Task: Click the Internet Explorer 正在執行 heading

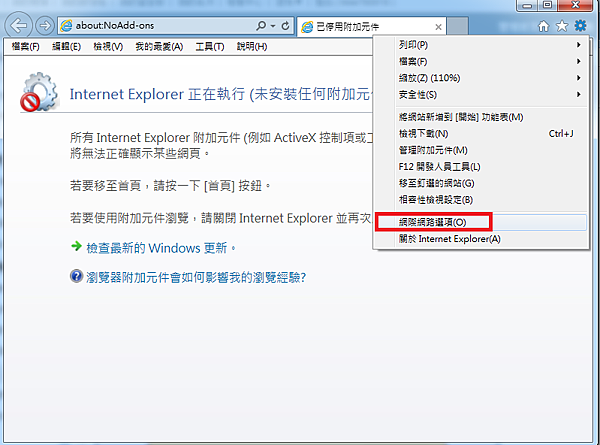Action: tap(221, 94)
